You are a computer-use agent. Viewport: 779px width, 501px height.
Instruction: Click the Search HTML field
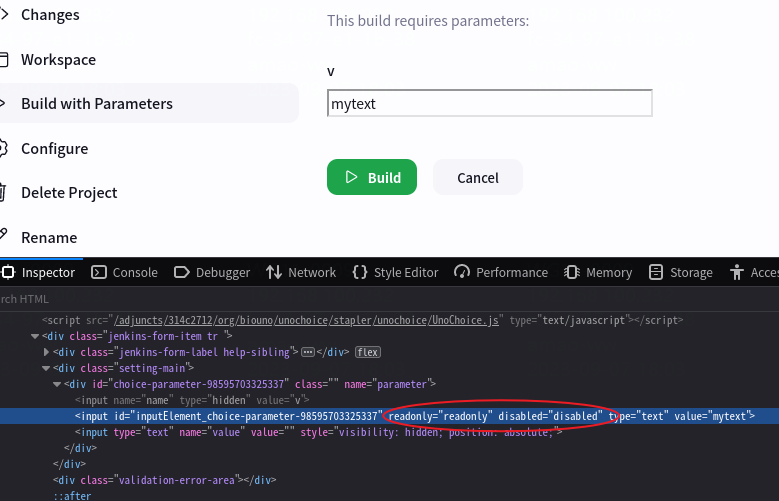coord(390,299)
